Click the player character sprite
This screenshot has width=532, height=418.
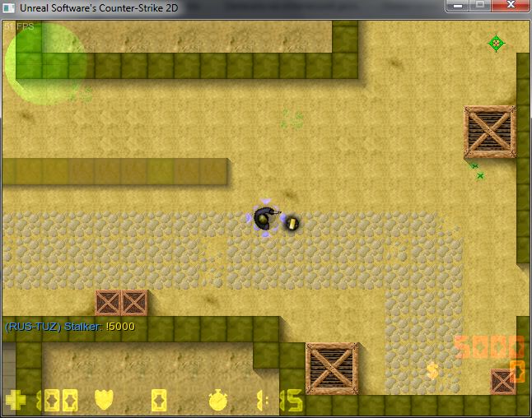(x=265, y=218)
